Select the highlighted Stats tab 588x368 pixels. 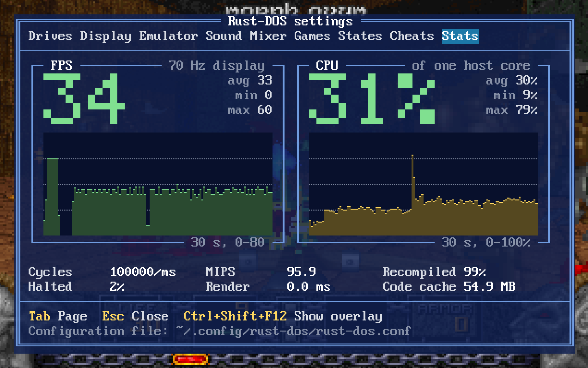click(x=460, y=36)
